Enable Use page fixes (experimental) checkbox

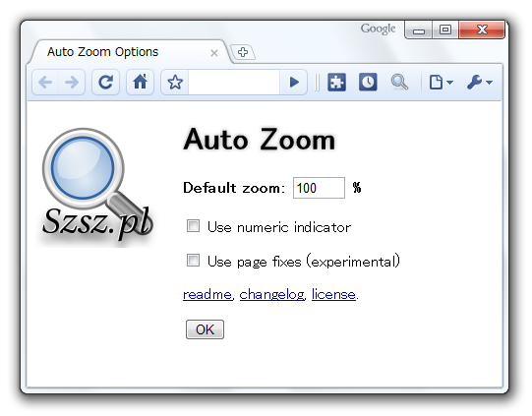193,261
